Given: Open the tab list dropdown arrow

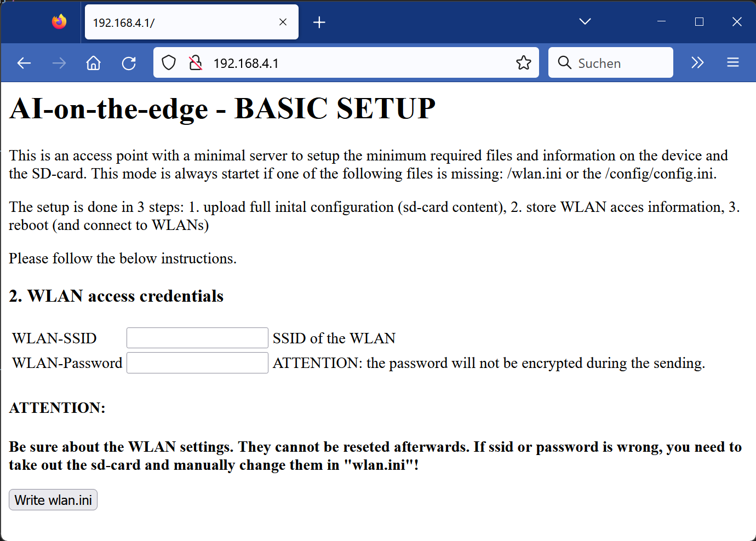Looking at the screenshot, I should click(x=584, y=21).
